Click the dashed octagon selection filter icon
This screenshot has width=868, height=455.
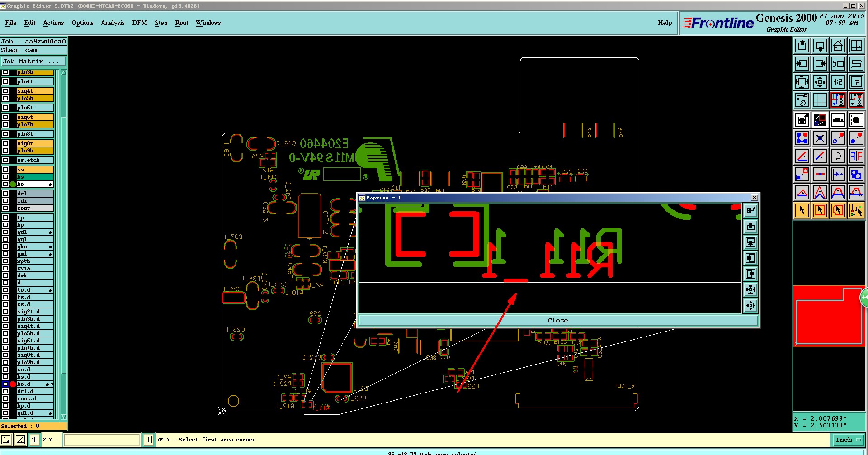click(856, 120)
